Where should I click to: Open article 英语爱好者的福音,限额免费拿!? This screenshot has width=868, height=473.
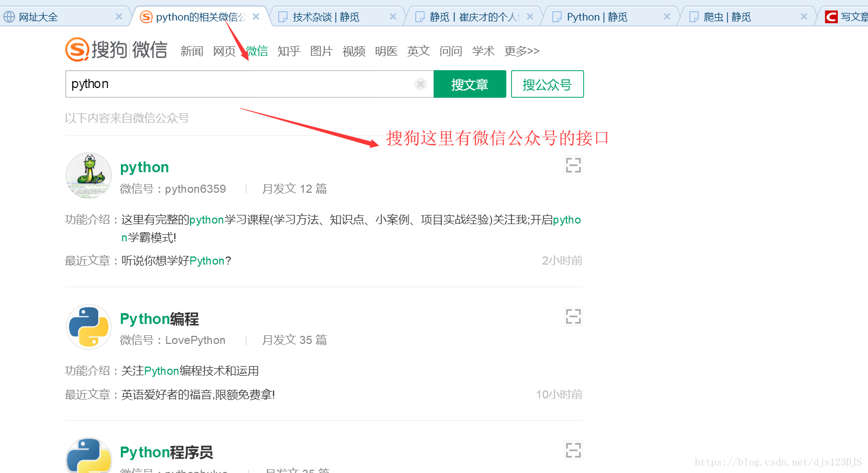(x=198, y=395)
